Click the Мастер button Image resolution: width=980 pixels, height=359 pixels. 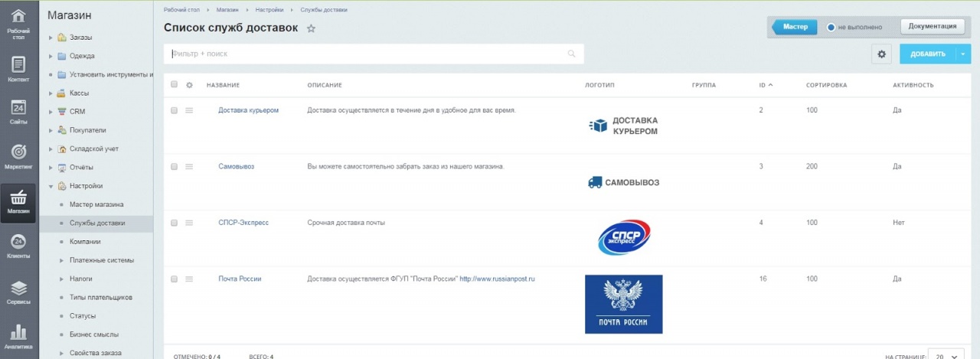[794, 27]
